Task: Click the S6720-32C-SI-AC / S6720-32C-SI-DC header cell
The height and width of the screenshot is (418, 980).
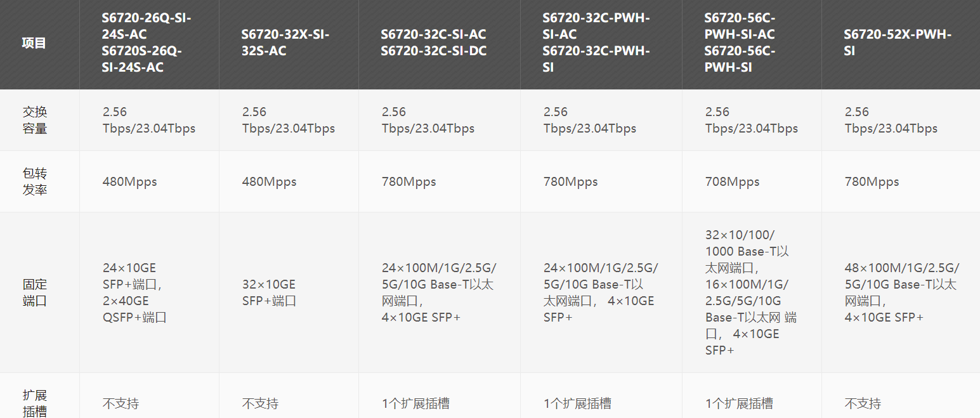Action: pyautogui.click(x=434, y=43)
